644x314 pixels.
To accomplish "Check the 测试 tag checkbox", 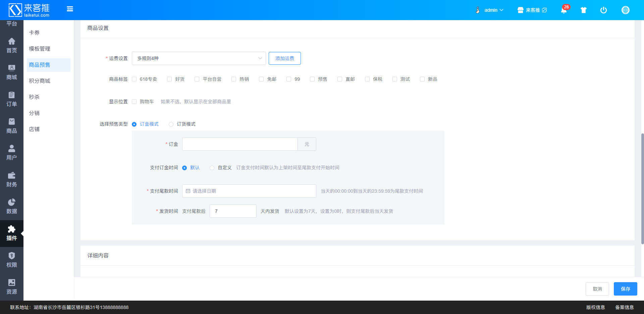I will [395, 79].
